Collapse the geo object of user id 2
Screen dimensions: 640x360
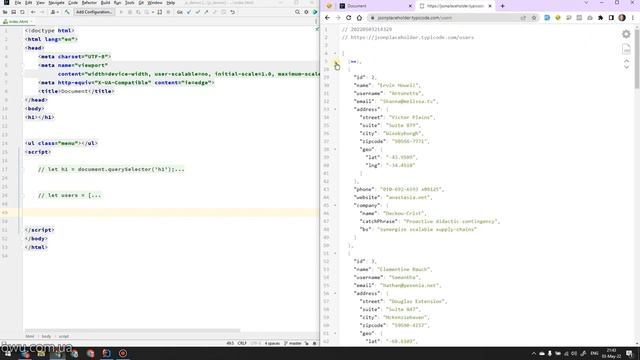(x=336, y=149)
